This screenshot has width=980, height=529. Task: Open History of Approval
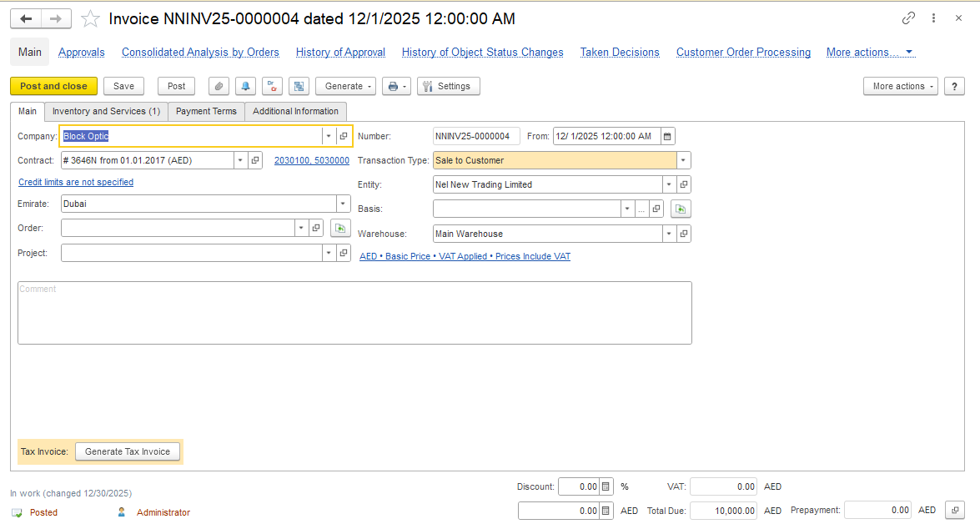click(x=340, y=53)
